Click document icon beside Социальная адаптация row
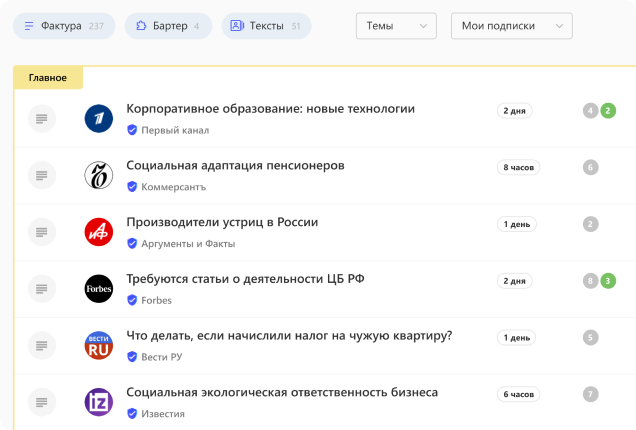Viewport: 636px width, 430px height. coord(41,175)
